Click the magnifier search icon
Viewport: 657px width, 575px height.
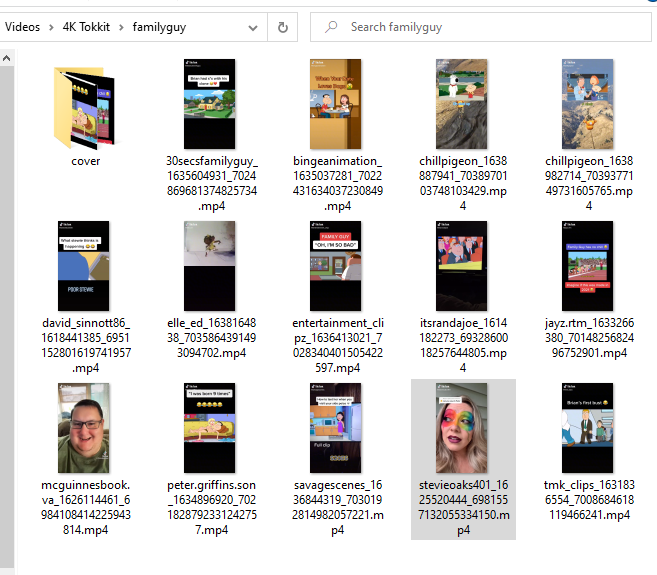click(x=330, y=27)
